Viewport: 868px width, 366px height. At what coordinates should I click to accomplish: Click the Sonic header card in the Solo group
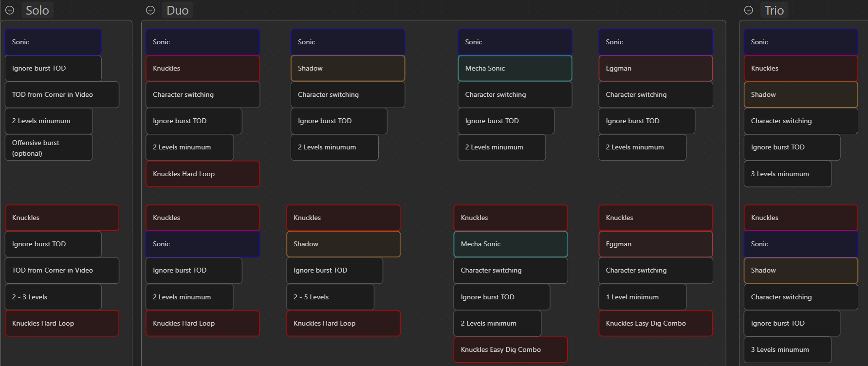click(x=53, y=42)
